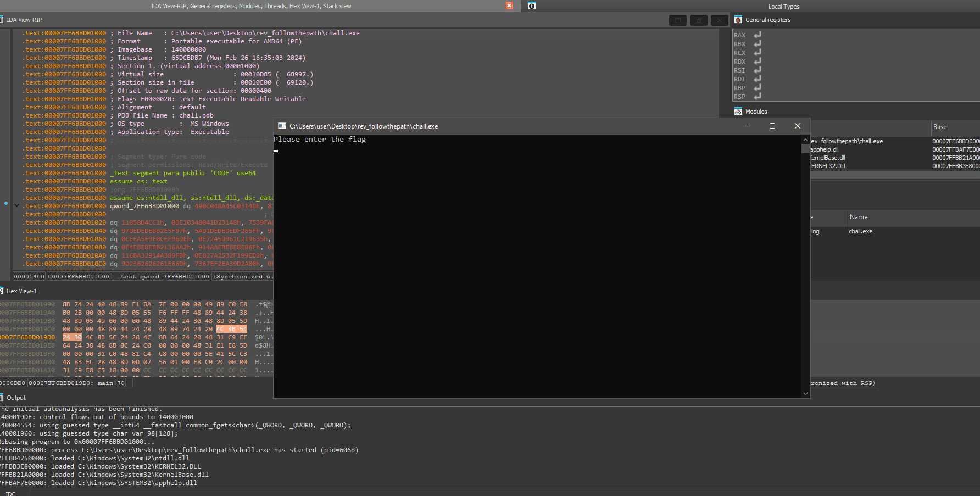Viewport: 980px width, 496px height.
Task: Collapse the qword_7FF6BBD01000 data array
Action: tap(16, 206)
